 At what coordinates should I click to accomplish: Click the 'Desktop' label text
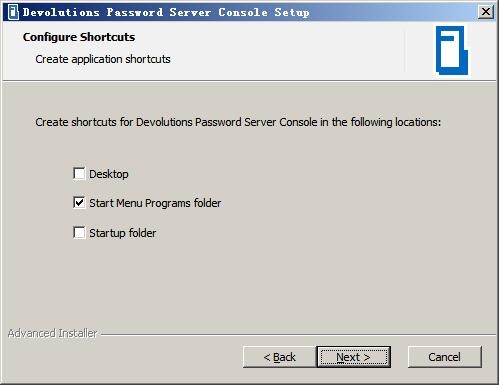[x=109, y=174]
